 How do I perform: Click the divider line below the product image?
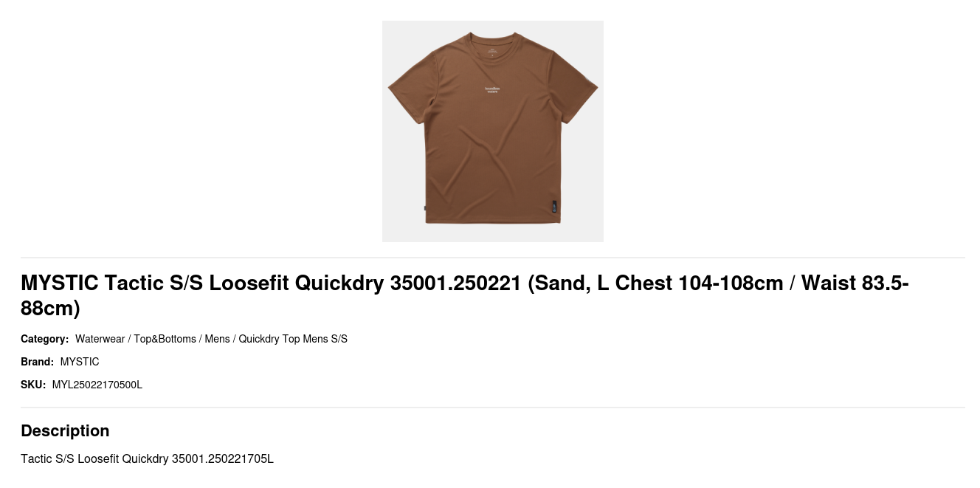(x=493, y=258)
